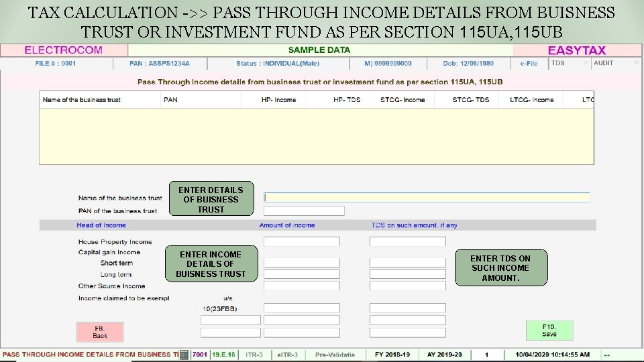Select the STCG- TDS column header
This screenshot has width=644, height=362.
(467, 100)
